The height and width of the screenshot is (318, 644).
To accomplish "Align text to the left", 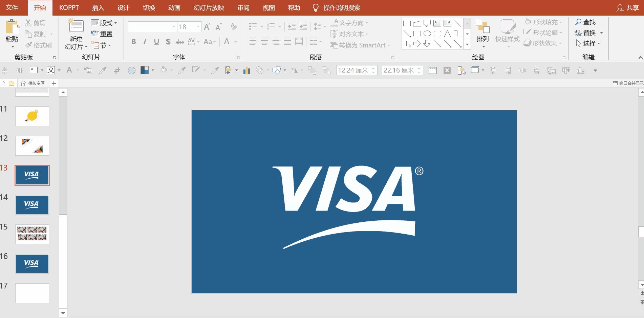I will (253, 41).
